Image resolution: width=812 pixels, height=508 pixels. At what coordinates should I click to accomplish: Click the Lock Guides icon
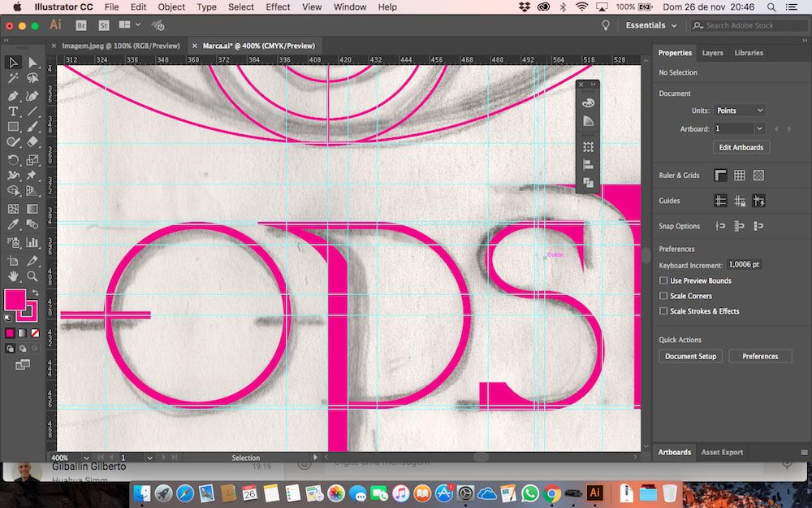[739, 201]
